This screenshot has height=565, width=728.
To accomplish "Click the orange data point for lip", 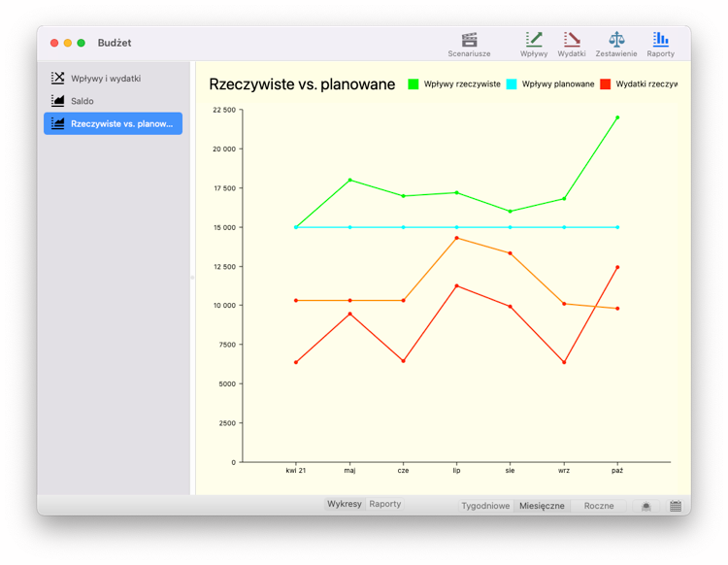I will [x=457, y=238].
